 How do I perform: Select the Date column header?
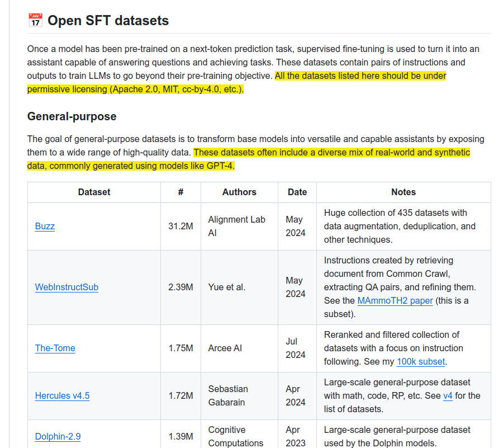click(x=297, y=192)
